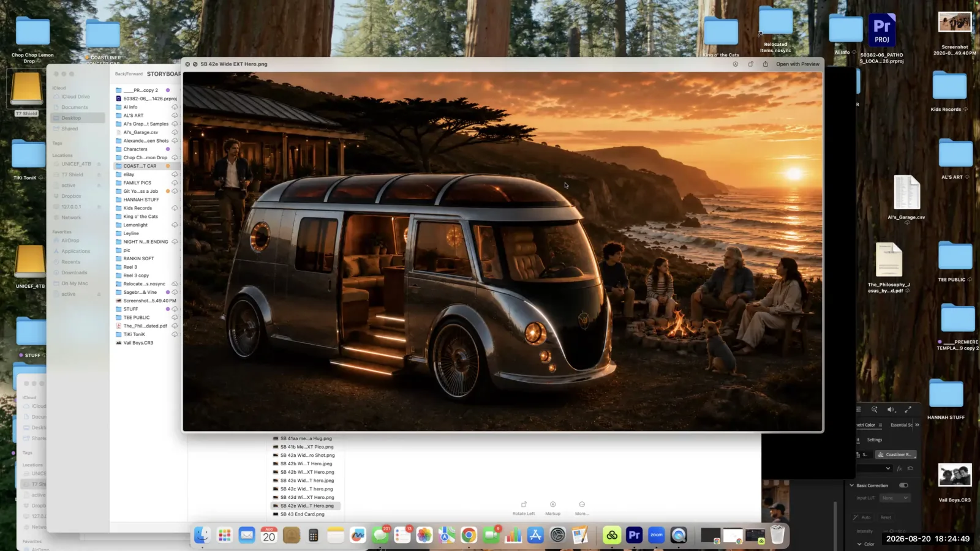The width and height of the screenshot is (980, 551).
Task: Open Messages app in the Dock
Action: (380, 535)
